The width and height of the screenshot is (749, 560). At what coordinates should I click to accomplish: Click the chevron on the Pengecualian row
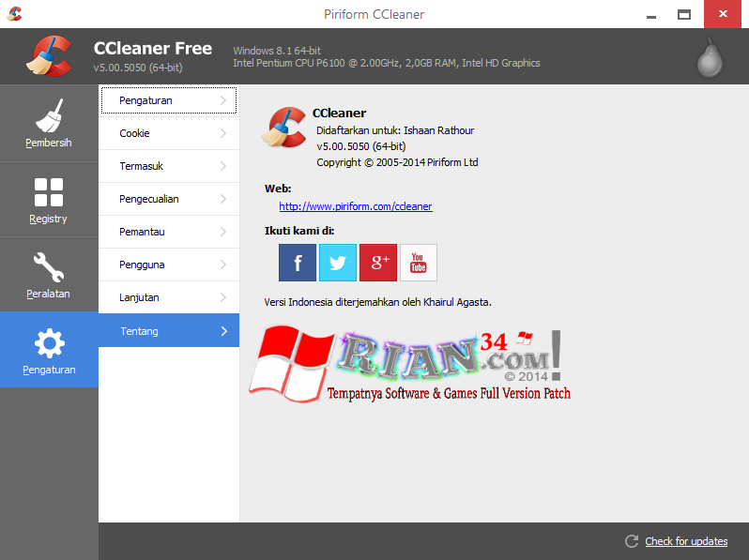tap(223, 199)
